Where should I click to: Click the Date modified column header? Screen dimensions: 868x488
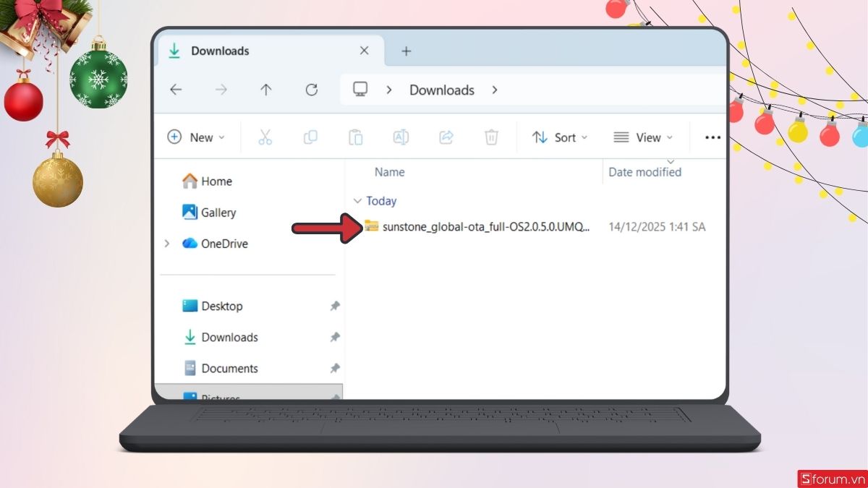[x=644, y=172]
